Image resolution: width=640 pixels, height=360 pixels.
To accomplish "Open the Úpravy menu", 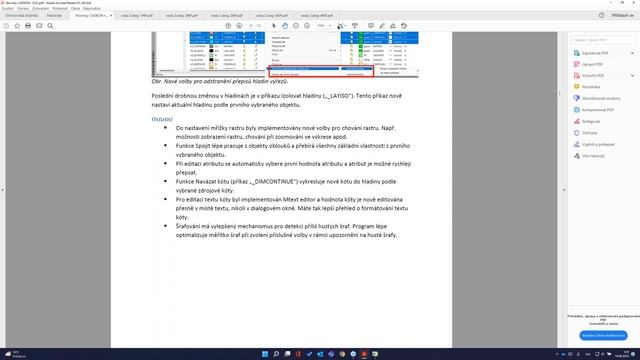I will click(x=23, y=8).
